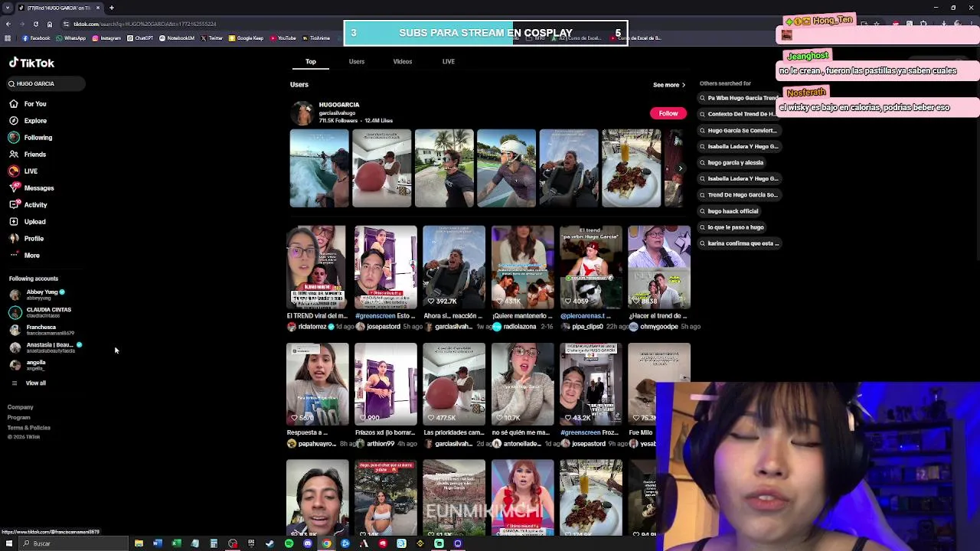Switch to the Users tab
This screenshot has height=551, width=980.
click(x=356, y=61)
